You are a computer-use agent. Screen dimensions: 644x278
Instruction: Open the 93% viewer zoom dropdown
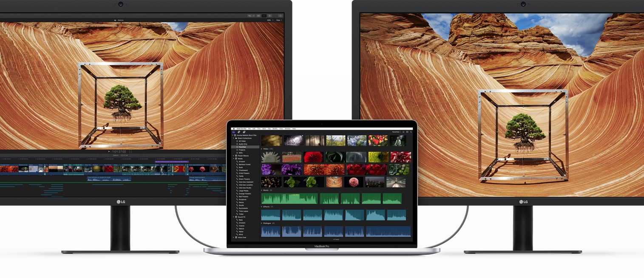tap(270, 20)
